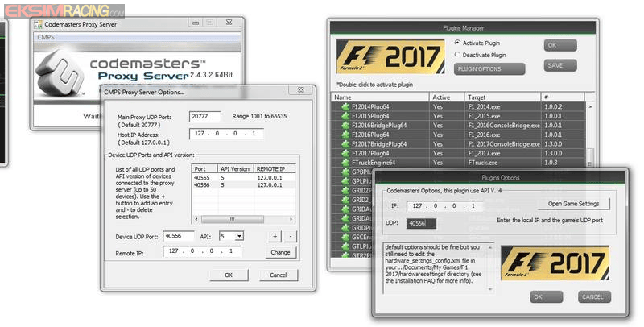Click Cancel in CMPS Proxy Server Options
Viewport: 644px width, 327px height.
click(278, 275)
